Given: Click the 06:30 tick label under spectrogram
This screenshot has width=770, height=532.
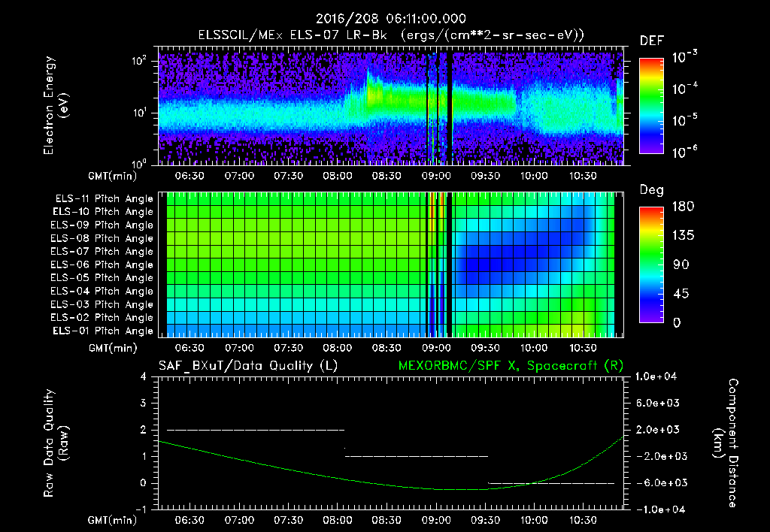Looking at the screenshot, I should (189, 176).
